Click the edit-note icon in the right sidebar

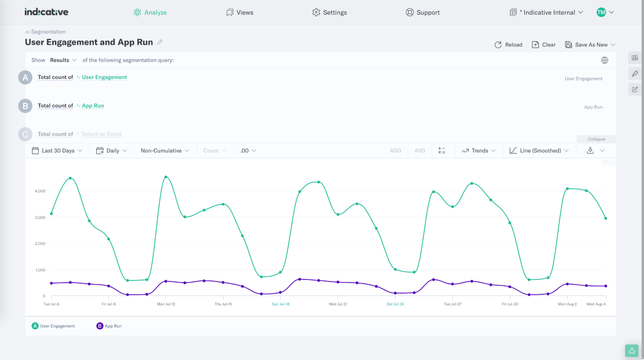635,89
